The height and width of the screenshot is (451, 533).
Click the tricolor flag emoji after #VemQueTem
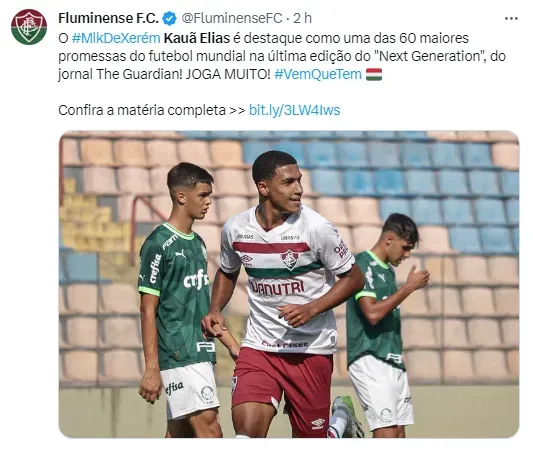coord(374,74)
